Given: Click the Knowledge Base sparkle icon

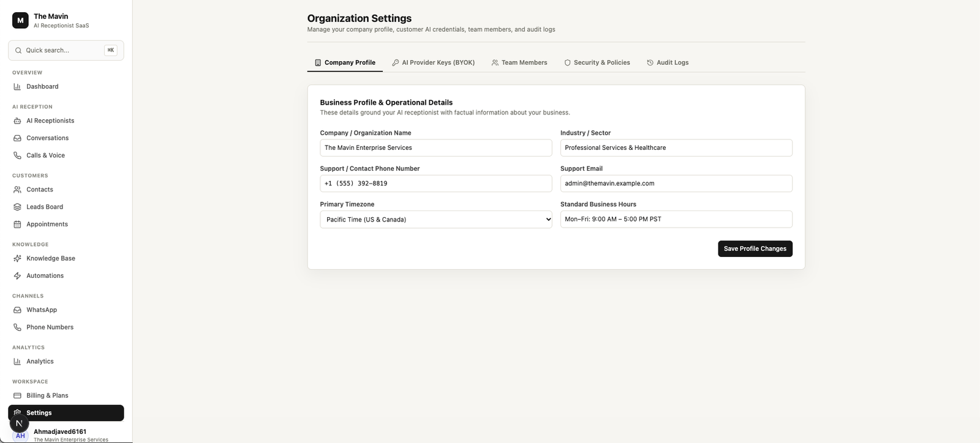Looking at the screenshot, I should point(17,258).
